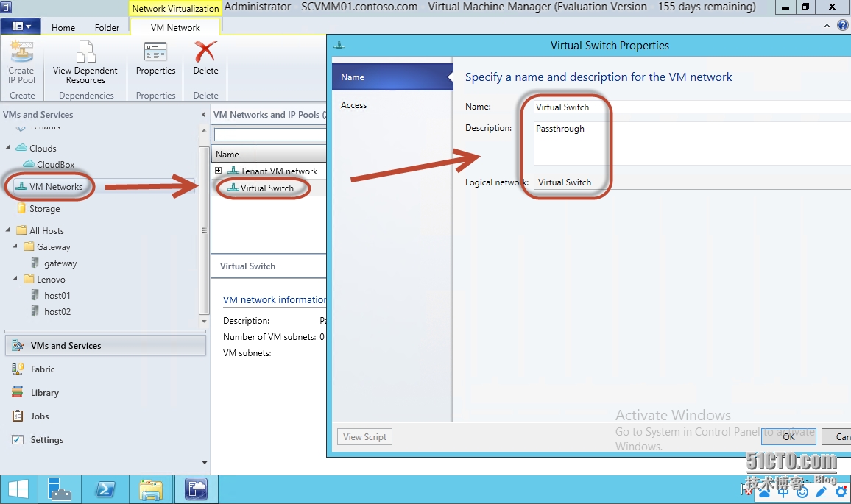Click the VM network information heading
Image resolution: width=851 pixels, height=504 pixels.
pos(275,299)
